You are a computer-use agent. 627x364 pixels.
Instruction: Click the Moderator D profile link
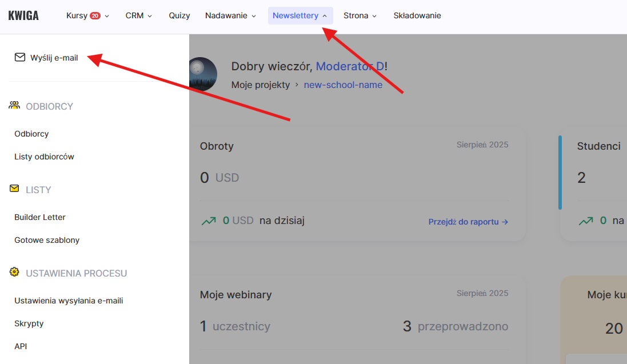[x=349, y=66]
